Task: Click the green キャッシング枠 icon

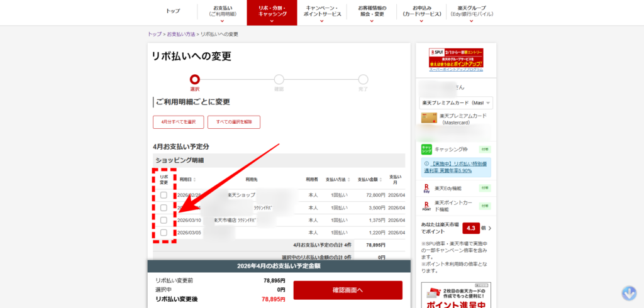Action: click(426, 149)
